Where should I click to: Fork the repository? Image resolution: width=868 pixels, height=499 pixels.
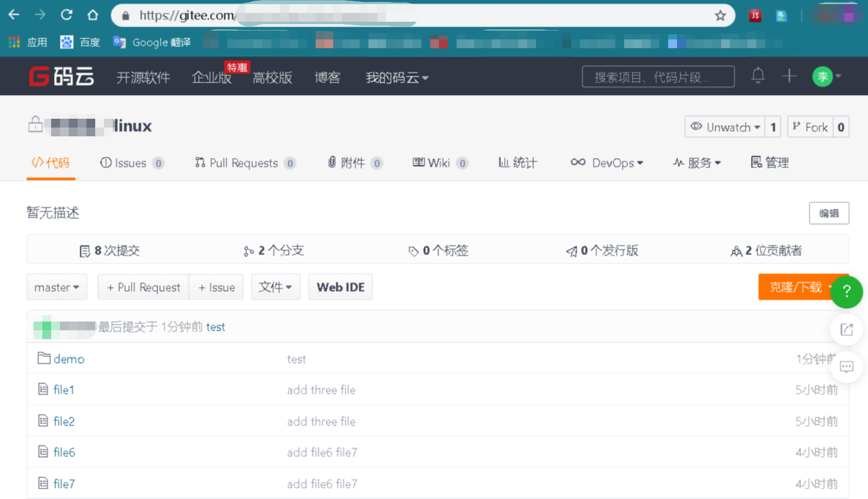810,127
